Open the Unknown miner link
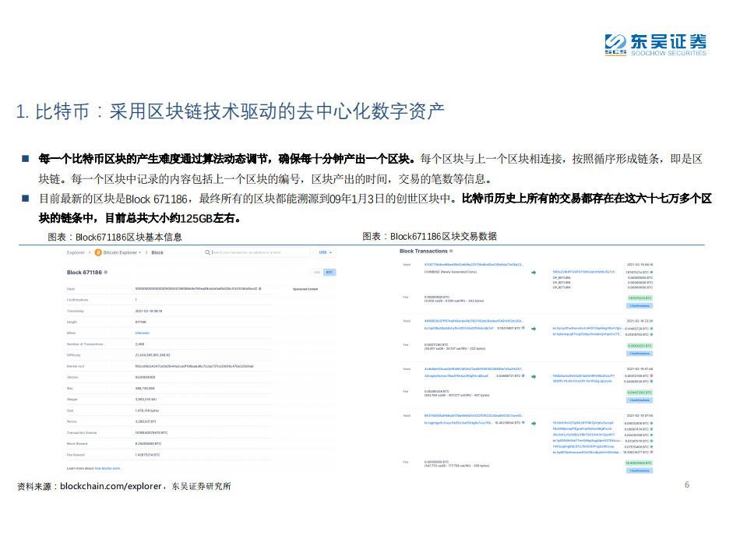The height and width of the screenshot is (560, 747). click(x=143, y=333)
